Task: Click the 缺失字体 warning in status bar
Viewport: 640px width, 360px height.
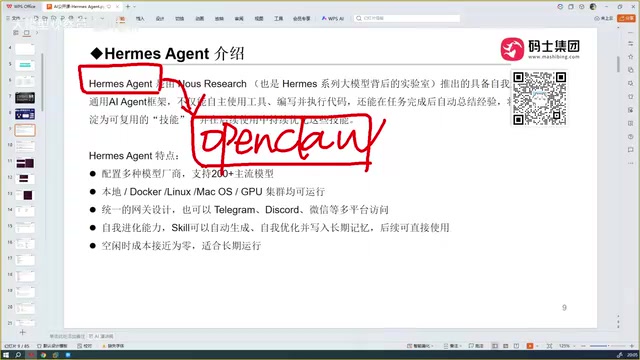Action: coord(113,346)
